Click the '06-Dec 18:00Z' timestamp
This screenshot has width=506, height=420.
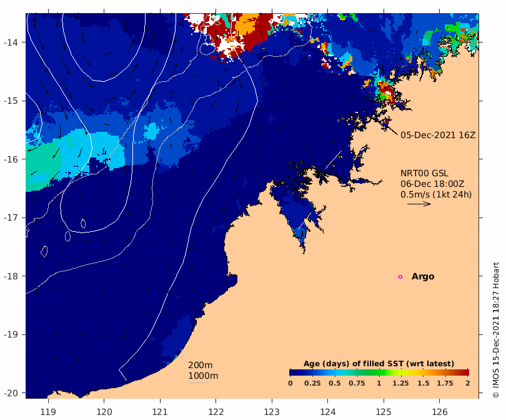432,184
